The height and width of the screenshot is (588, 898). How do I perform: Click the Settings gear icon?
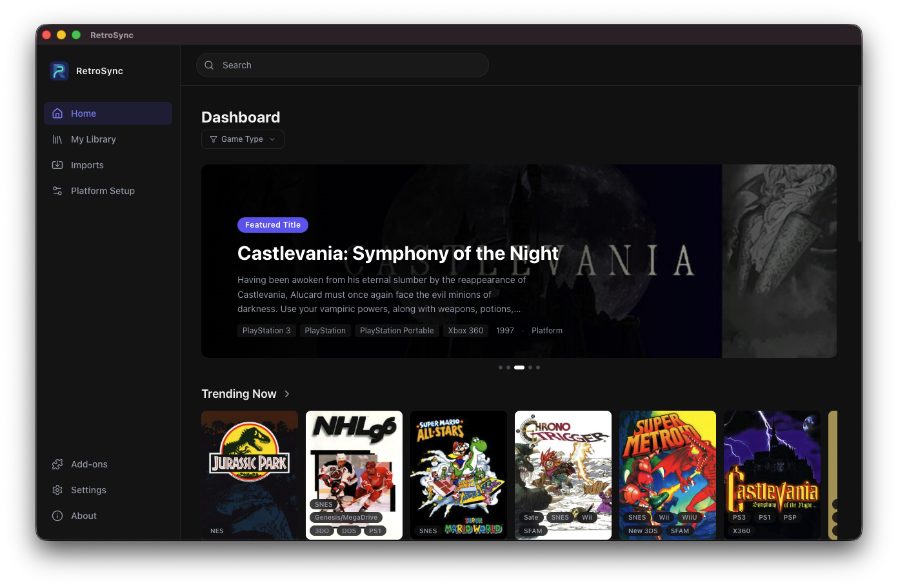57,490
